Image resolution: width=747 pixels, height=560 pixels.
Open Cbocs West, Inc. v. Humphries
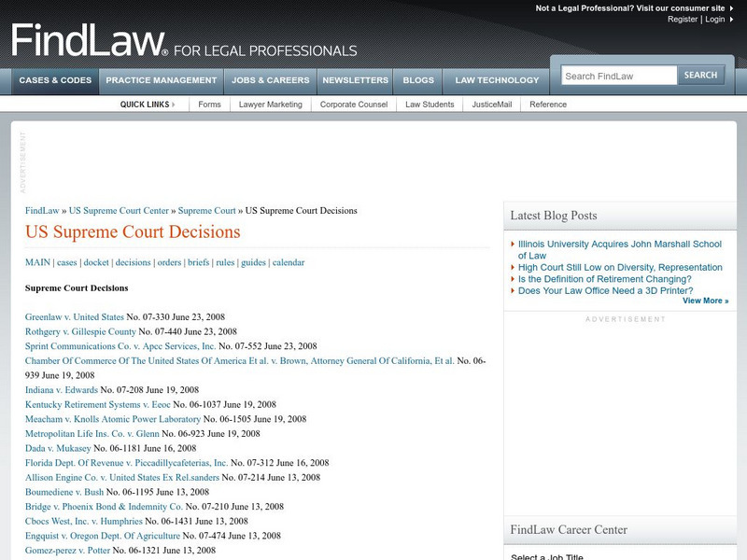pos(84,522)
